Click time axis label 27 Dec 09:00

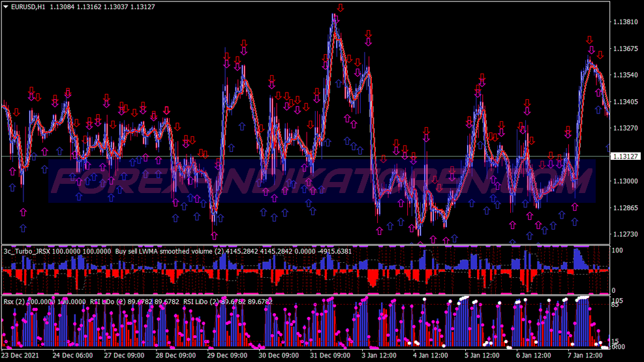pos(124,355)
